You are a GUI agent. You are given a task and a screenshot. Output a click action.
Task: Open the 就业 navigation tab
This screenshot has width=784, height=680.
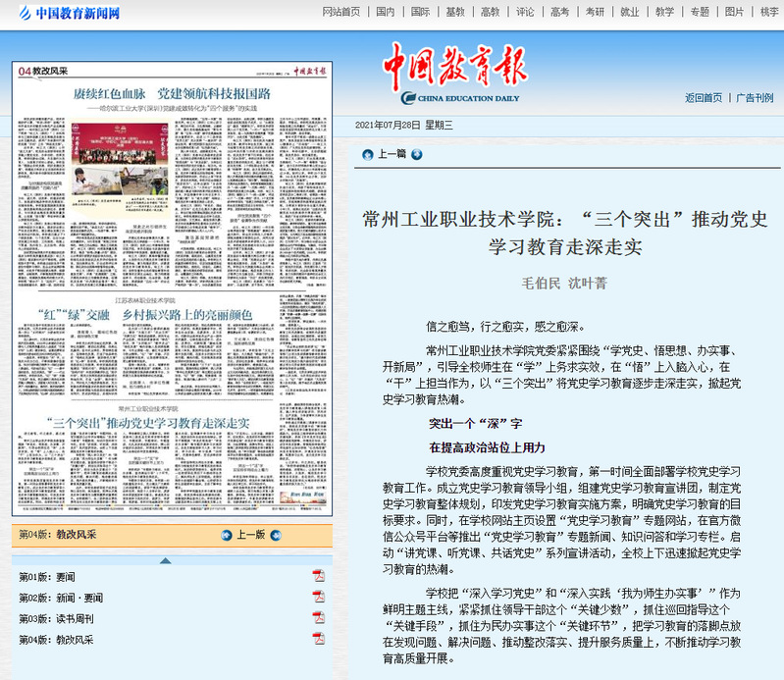coord(629,12)
